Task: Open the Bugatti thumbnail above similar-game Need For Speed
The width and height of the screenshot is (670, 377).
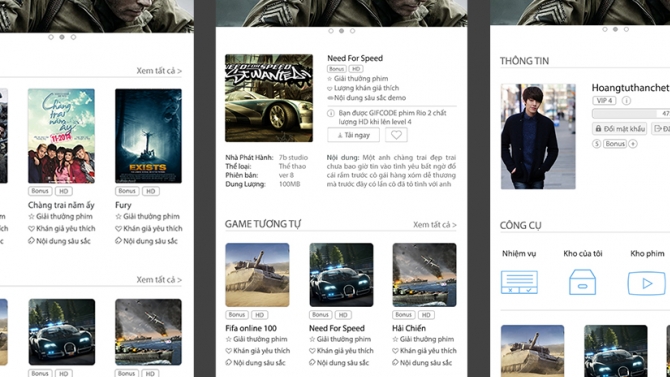Action: coord(341,275)
